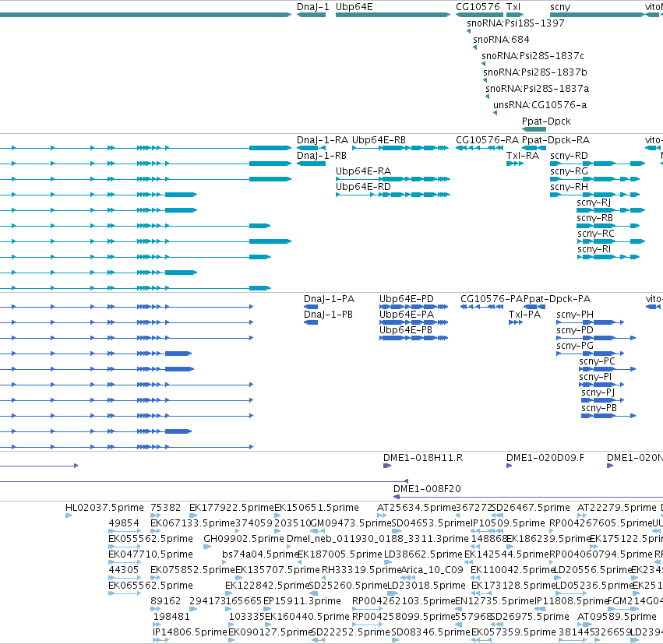The width and height of the screenshot is (663, 644).
Task: Open the DME1-008F20 BAC clone label
Action: coord(427,489)
